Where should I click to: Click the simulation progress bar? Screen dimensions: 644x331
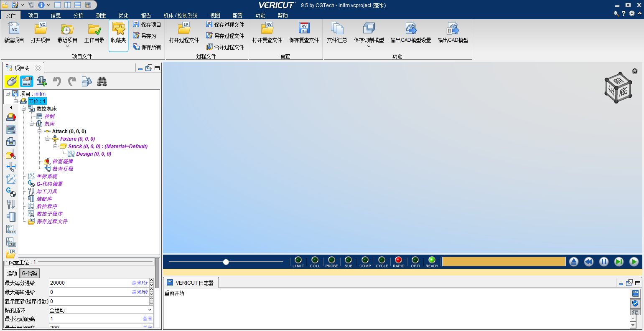pos(504,262)
